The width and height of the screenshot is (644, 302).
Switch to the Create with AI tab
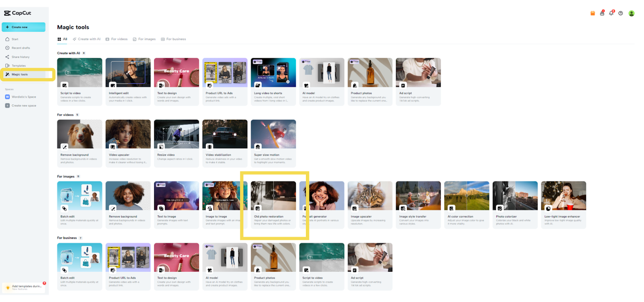[x=87, y=39]
